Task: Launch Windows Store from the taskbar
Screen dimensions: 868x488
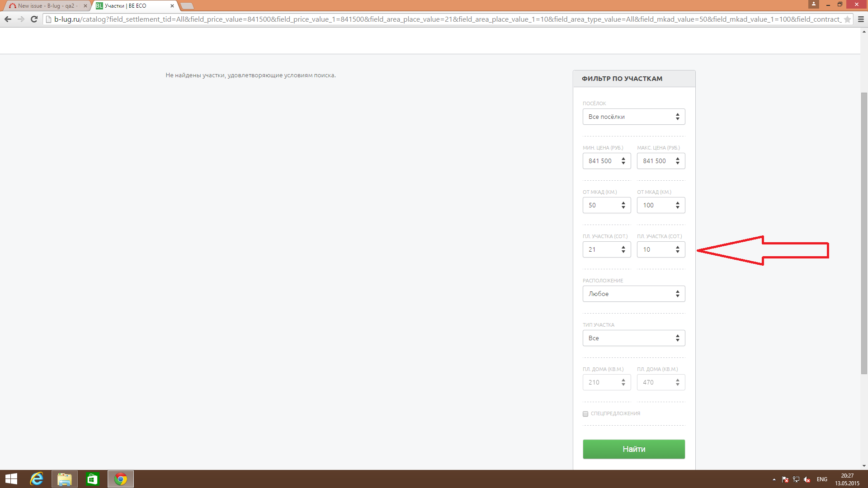Action: (93, 479)
